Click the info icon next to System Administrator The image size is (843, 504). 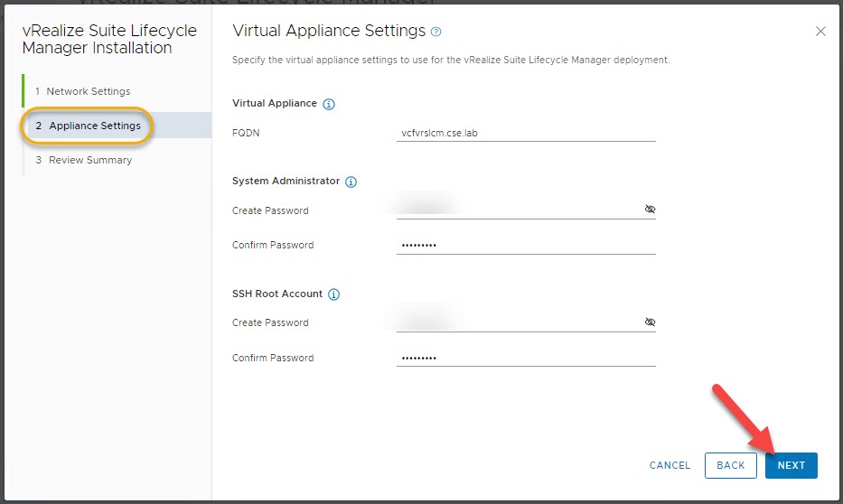(x=351, y=182)
